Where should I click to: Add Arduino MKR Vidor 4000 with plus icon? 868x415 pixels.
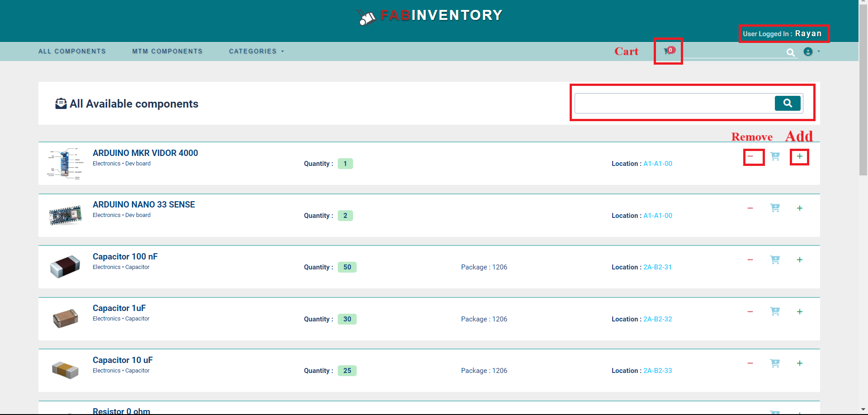tap(799, 156)
